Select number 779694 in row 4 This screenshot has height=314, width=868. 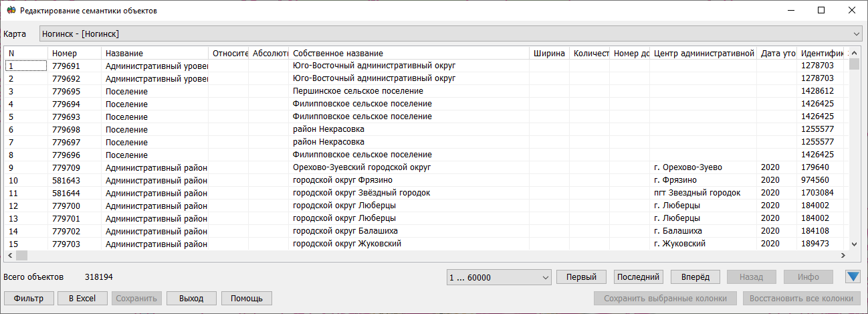74,104
